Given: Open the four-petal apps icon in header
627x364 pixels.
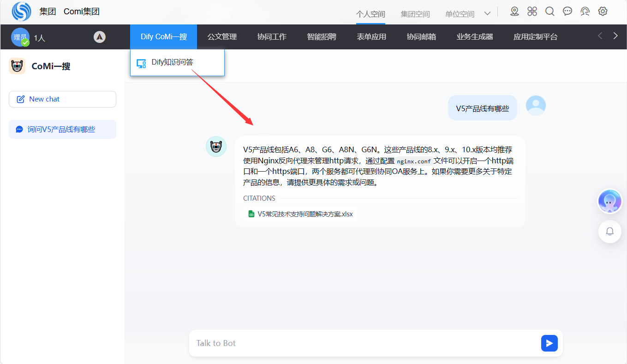Looking at the screenshot, I should click(532, 12).
